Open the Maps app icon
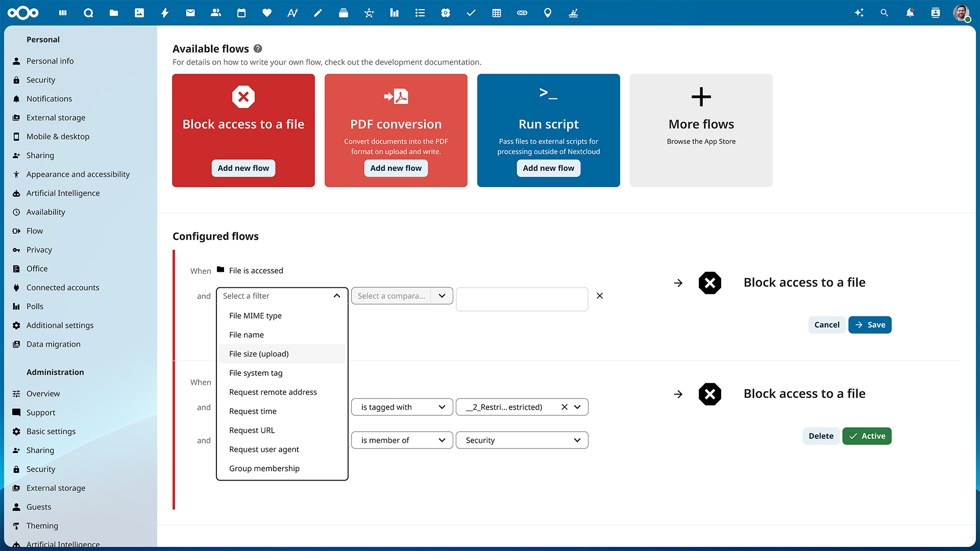The image size is (980, 551). pos(547,13)
